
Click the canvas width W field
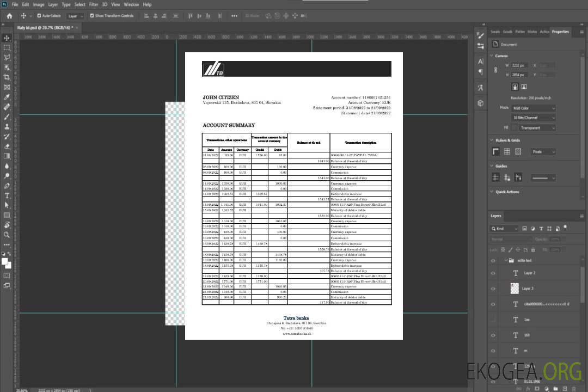519,65
